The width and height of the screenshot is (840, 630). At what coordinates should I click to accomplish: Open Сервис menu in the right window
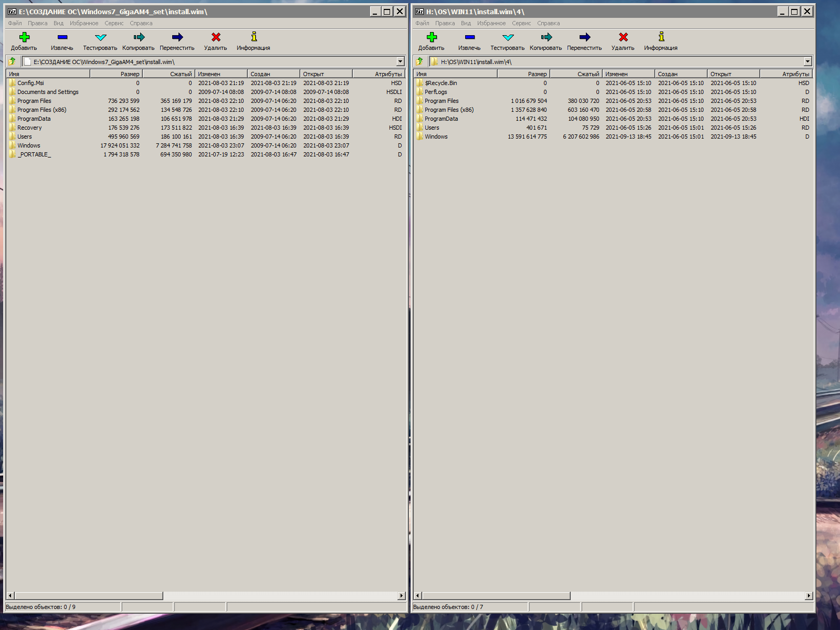(x=521, y=23)
